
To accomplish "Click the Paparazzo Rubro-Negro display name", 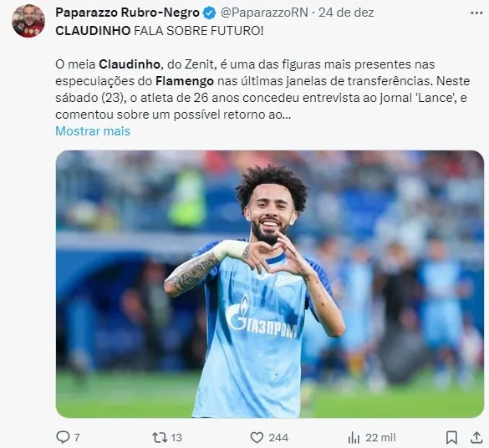I will click(x=127, y=13).
